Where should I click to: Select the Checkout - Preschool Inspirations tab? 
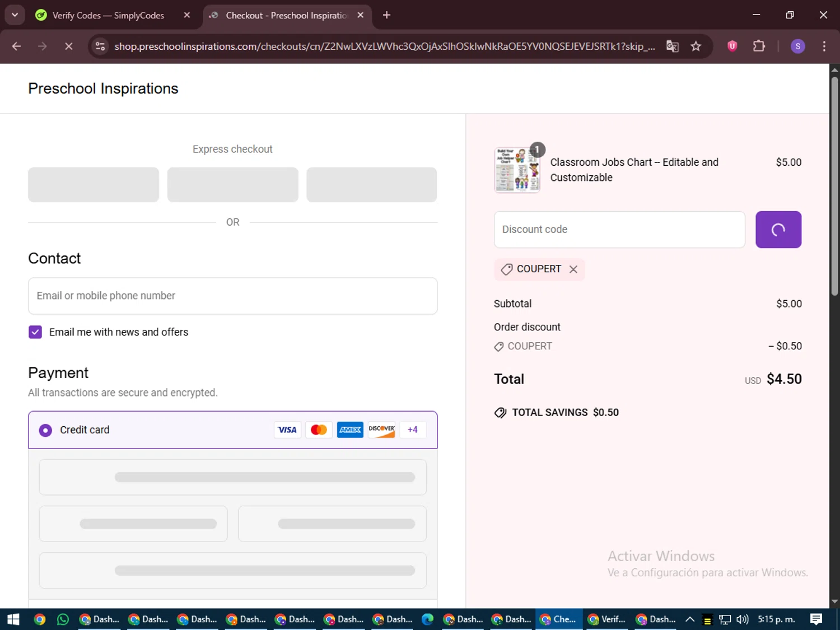tap(286, 16)
